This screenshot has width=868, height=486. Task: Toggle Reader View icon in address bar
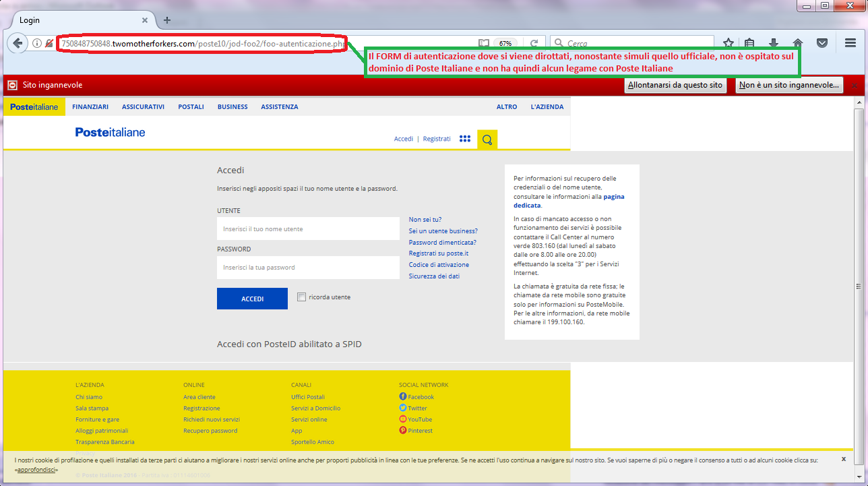483,43
